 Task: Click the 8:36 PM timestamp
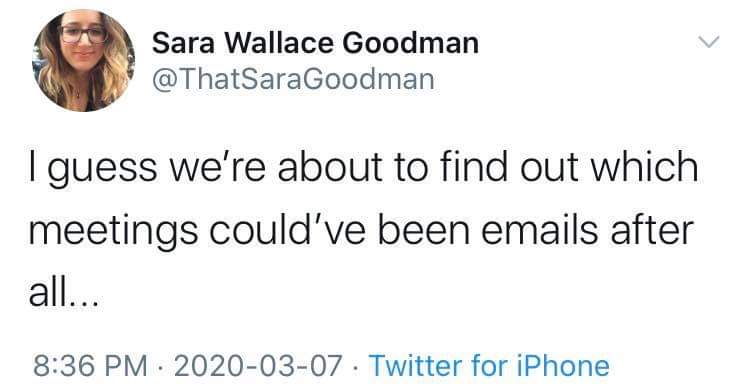[x=90, y=366]
